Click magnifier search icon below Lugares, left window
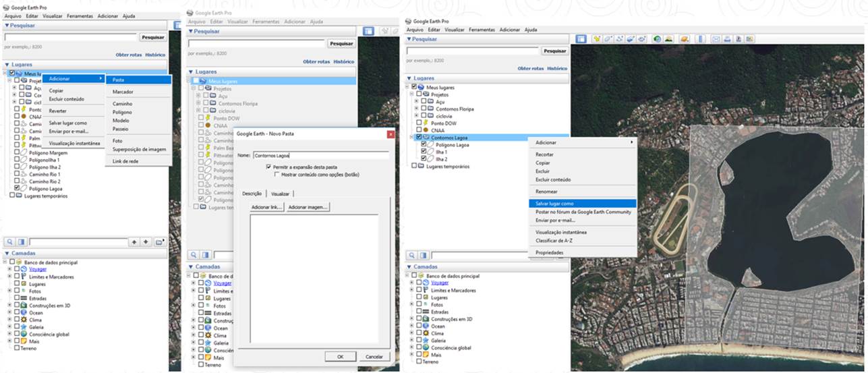 pos(9,241)
